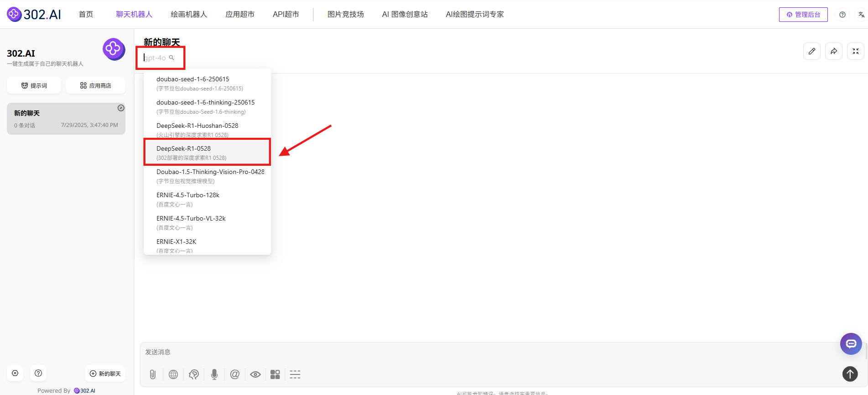
Task: Open the API超市 tab
Action: (286, 14)
